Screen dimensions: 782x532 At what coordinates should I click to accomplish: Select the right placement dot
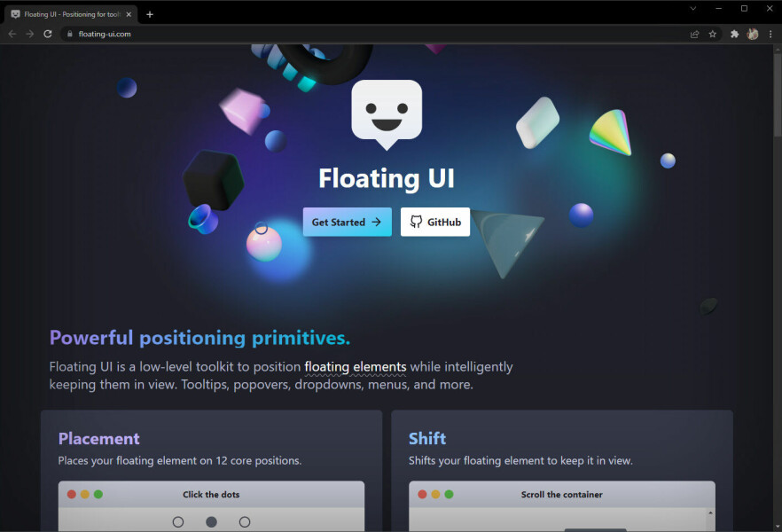245,522
